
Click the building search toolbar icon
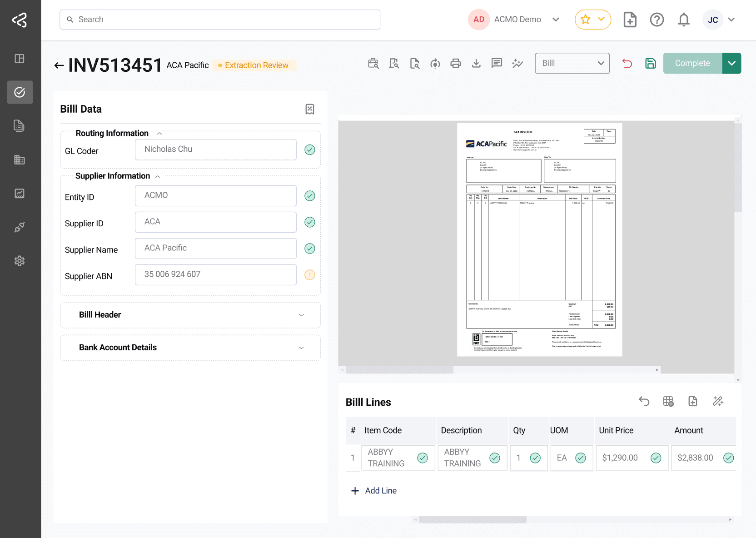pos(394,63)
